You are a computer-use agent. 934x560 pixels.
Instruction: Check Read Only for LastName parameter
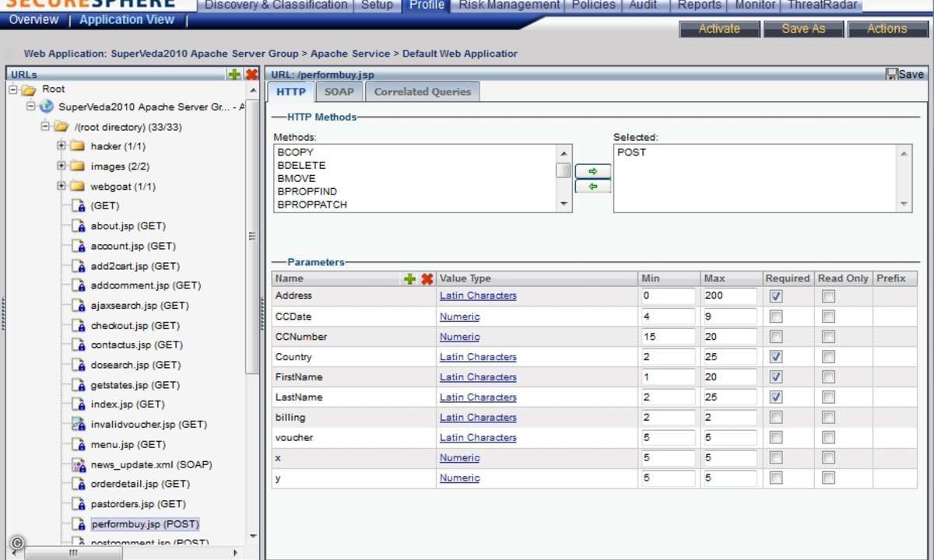(829, 397)
